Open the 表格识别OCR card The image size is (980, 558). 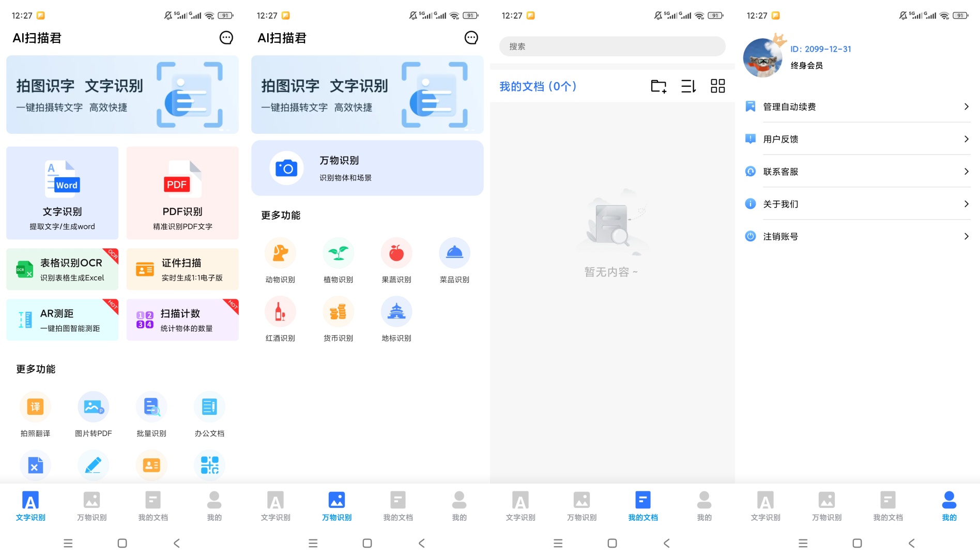pyautogui.click(x=62, y=269)
